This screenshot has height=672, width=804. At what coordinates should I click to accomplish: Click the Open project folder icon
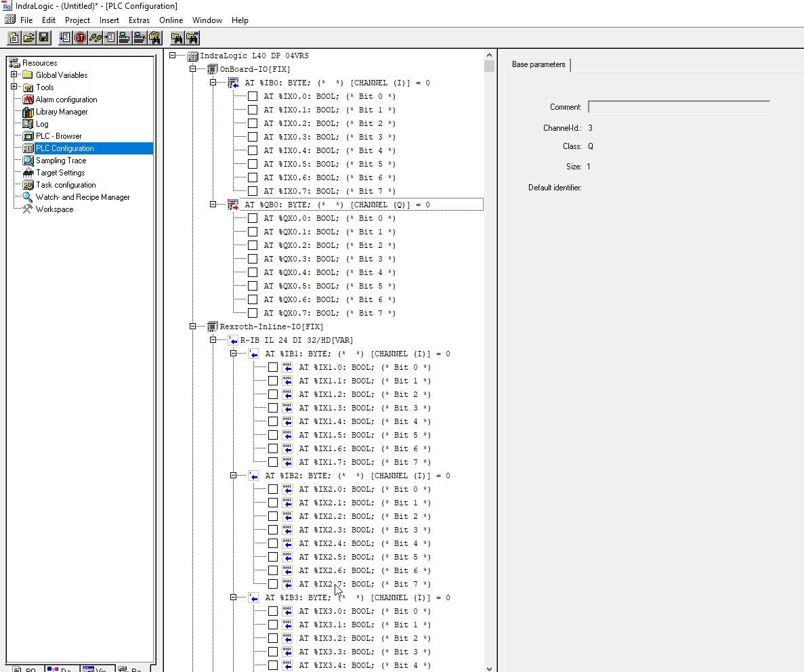point(29,38)
